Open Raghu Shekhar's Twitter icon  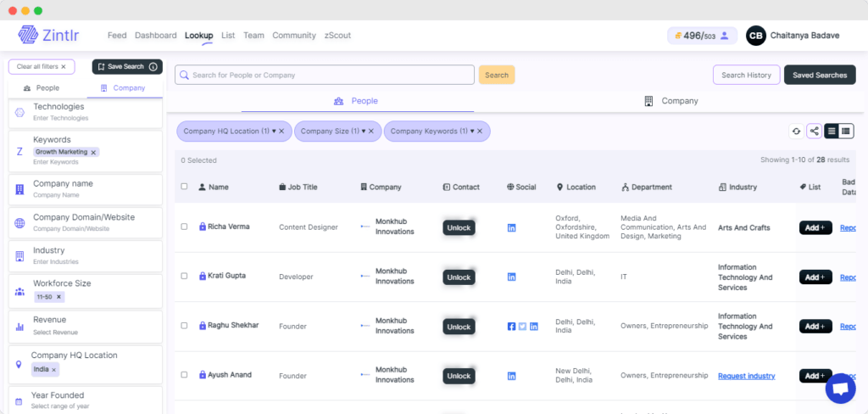point(522,327)
